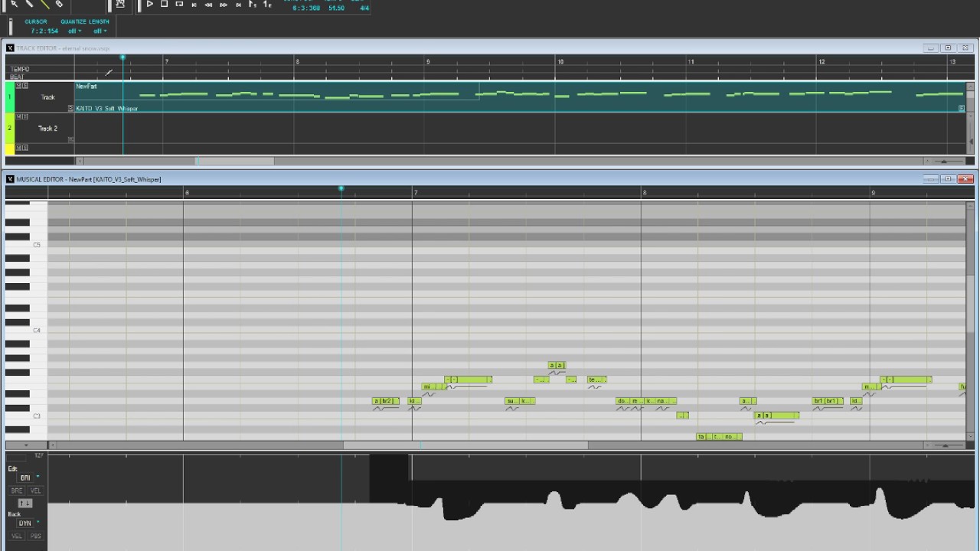The width and height of the screenshot is (980, 551).
Task: Select the note labeled 'su'
Action: pyautogui.click(x=511, y=401)
